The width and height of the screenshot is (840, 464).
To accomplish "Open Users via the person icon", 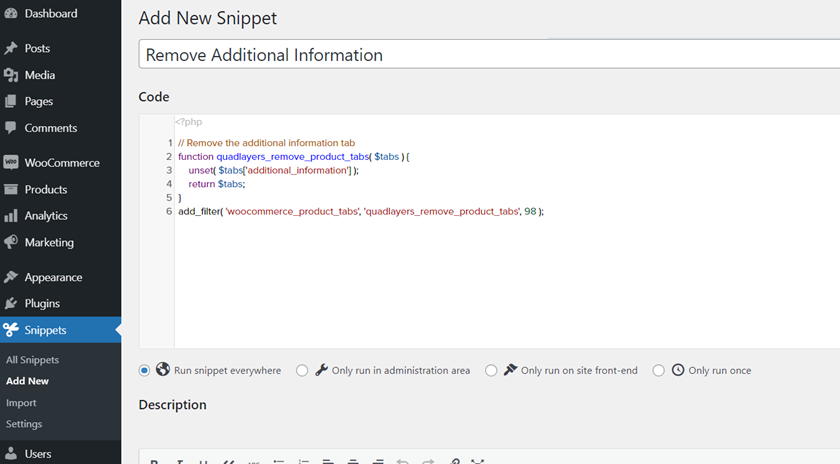I will tap(11, 454).
